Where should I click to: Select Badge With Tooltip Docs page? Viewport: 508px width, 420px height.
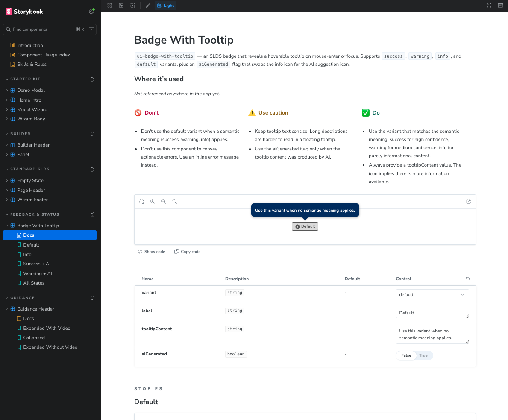[x=50, y=235]
